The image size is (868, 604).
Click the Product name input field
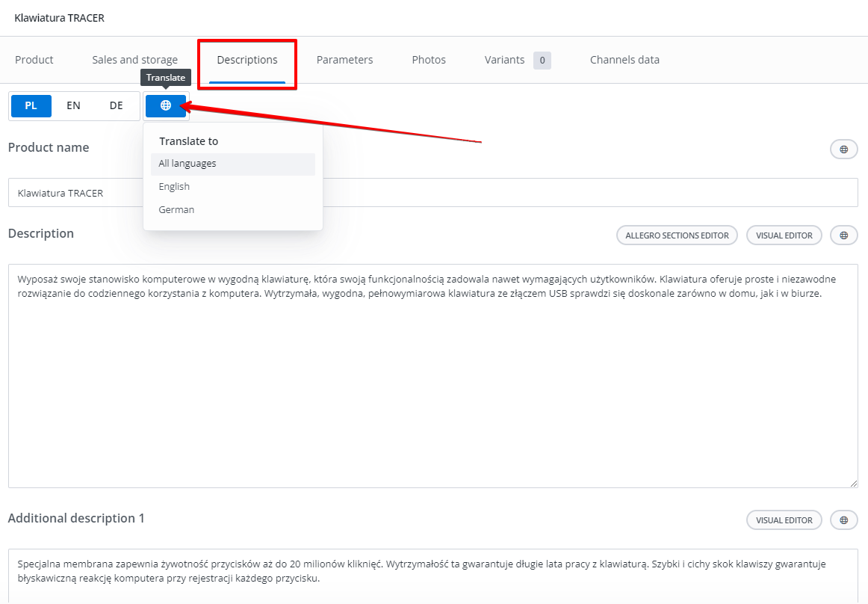tap(433, 193)
